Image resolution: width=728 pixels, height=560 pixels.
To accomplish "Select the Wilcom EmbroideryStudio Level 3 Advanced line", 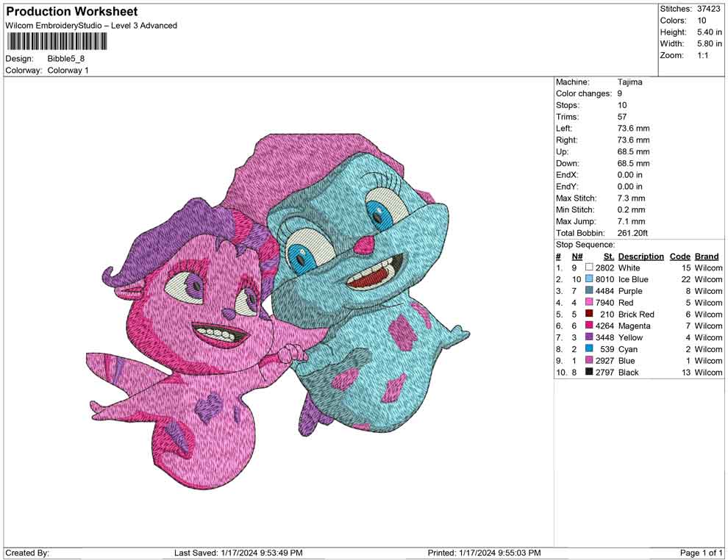I will click(x=91, y=26).
